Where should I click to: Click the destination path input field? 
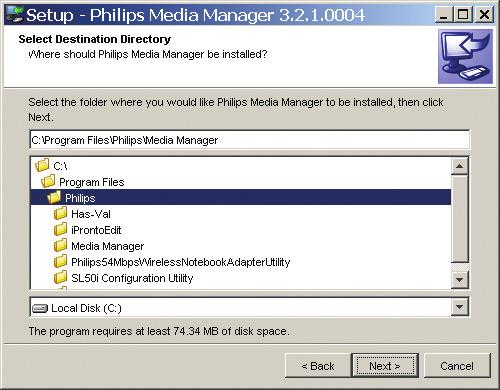(250, 140)
